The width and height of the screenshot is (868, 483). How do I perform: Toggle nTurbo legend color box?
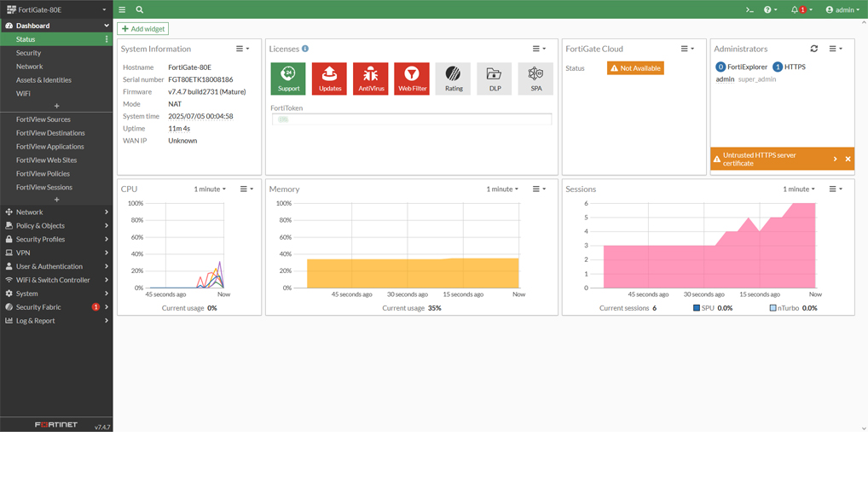click(773, 308)
